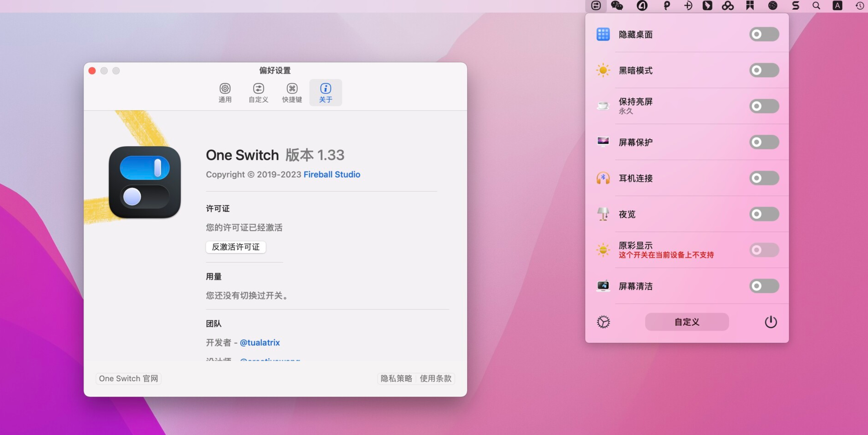
Task: Turn on the 夜览 switch
Action: pyautogui.click(x=764, y=214)
